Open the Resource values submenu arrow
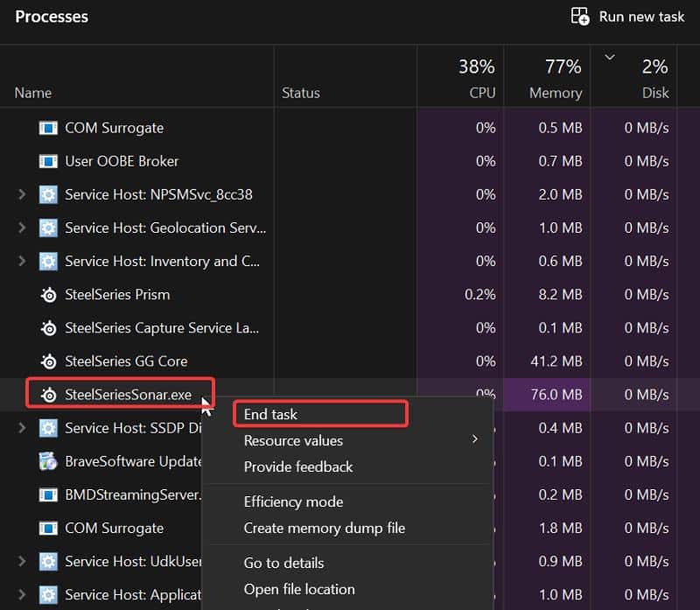The height and width of the screenshot is (610, 700). click(x=474, y=439)
